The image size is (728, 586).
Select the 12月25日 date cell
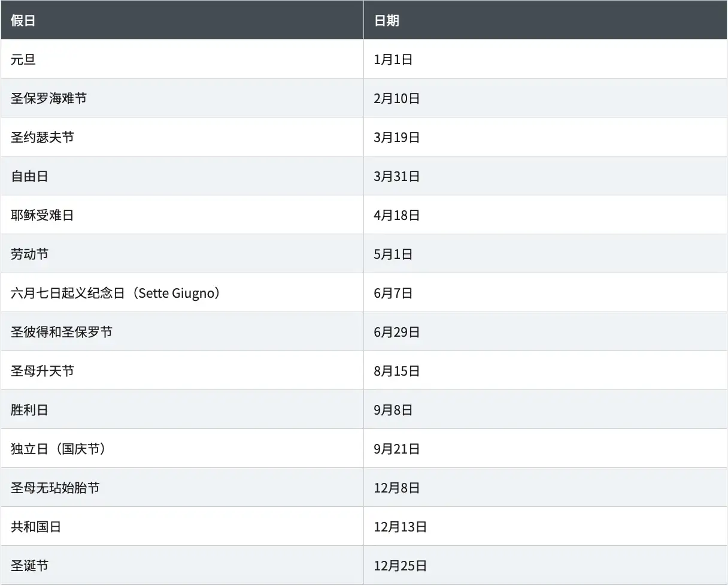tap(400, 566)
